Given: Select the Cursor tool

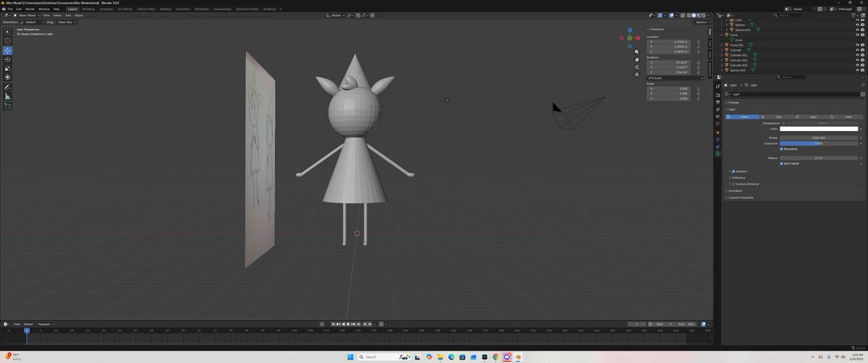Looking at the screenshot, I should click(x=8, y=40).
